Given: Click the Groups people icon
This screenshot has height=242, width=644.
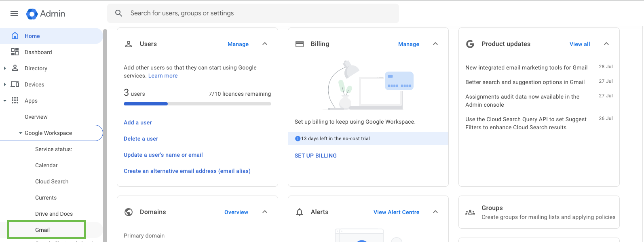Looking at the screenshot, I should tap(470, 212).
